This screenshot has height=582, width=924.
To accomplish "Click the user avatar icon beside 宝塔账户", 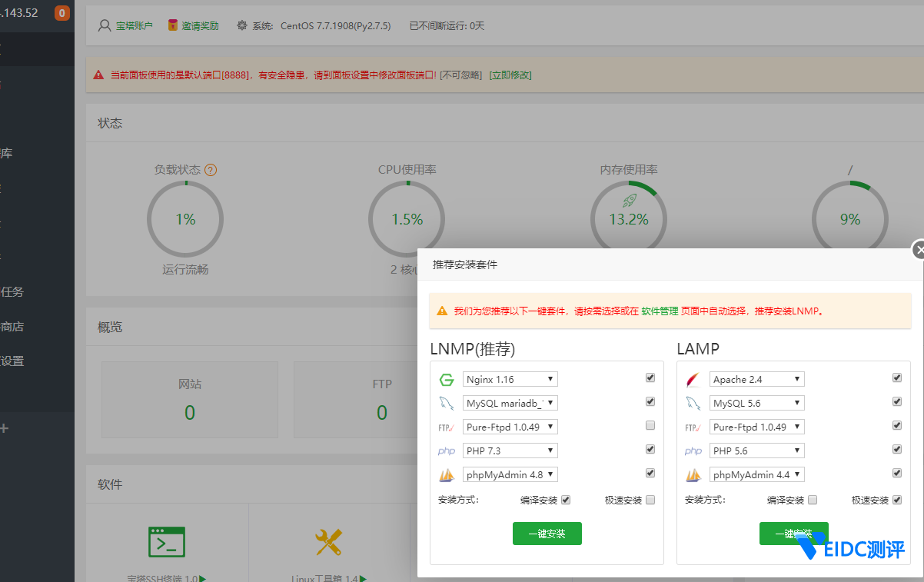I will click(x=105, y=25).
